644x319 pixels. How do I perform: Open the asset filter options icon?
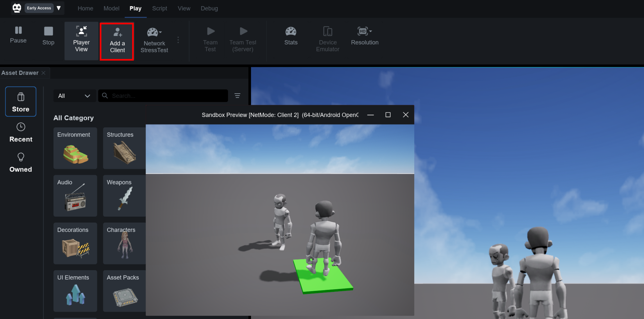coord(237,96)
